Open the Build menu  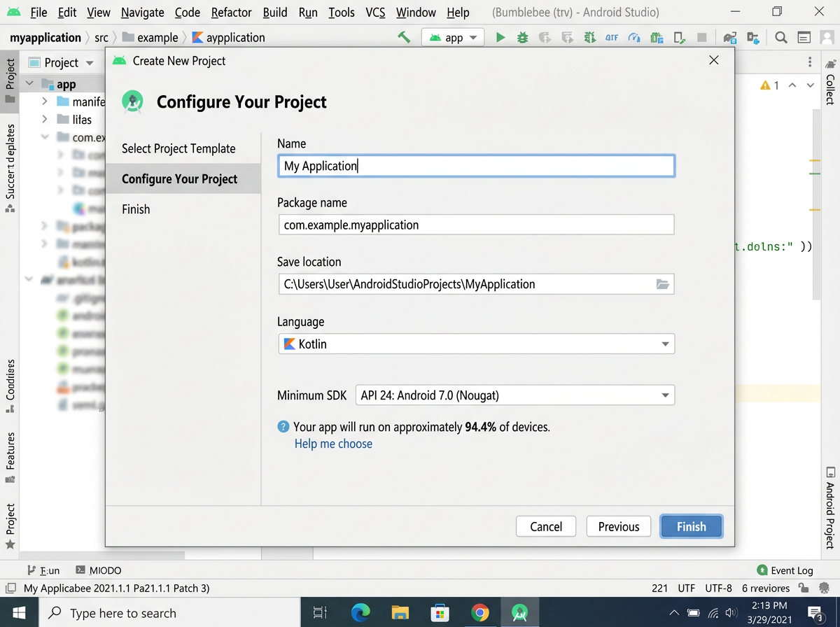click(x=275, y=13)
